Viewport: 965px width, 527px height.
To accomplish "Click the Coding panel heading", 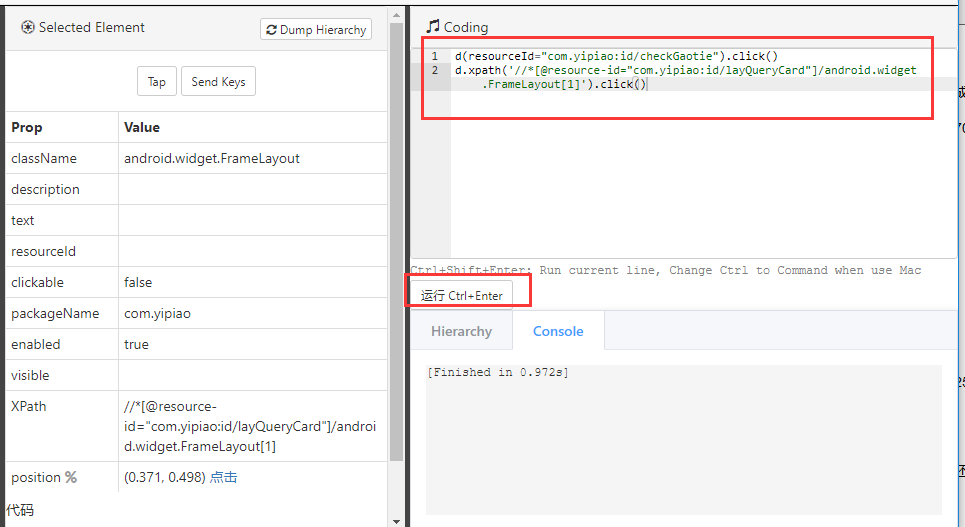I will pyautogui.click(x=466, y=27).
